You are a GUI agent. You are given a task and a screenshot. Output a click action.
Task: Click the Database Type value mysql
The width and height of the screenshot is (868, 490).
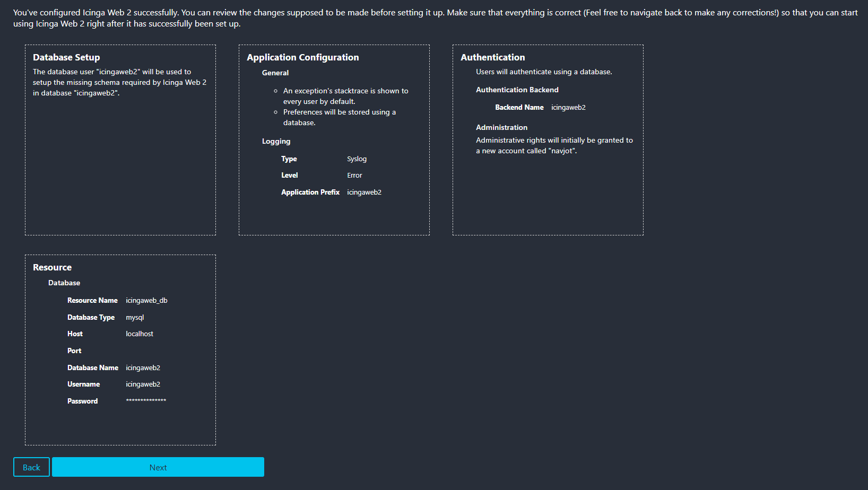135,317
